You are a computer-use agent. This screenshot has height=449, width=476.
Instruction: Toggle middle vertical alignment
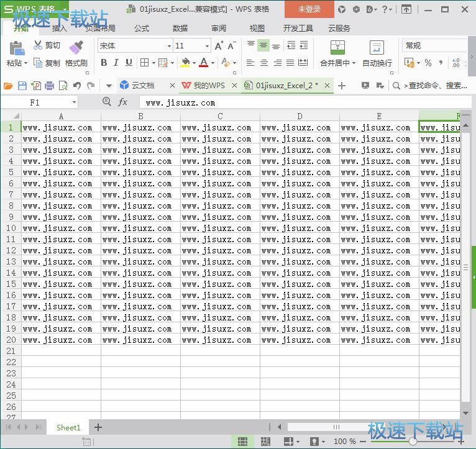click(263, 45)
